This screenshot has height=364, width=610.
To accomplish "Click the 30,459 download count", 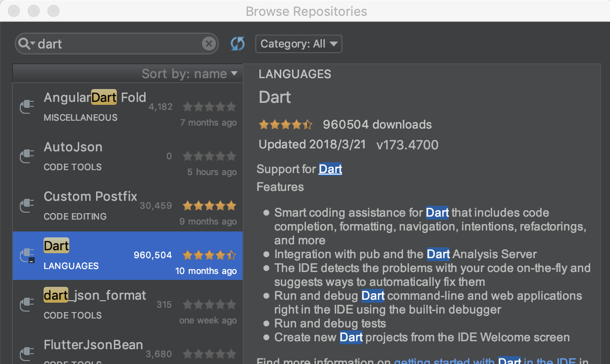I will 156,206.
